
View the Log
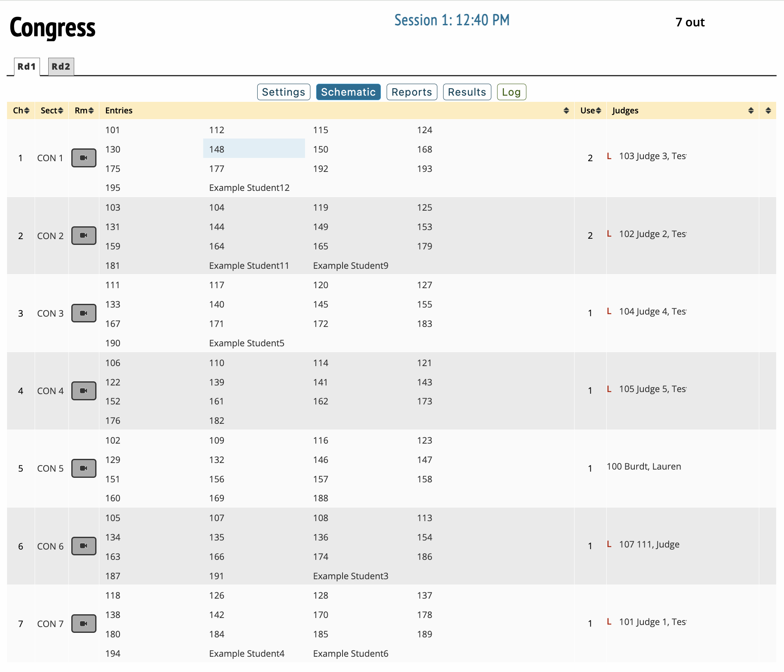click(511, 92)
